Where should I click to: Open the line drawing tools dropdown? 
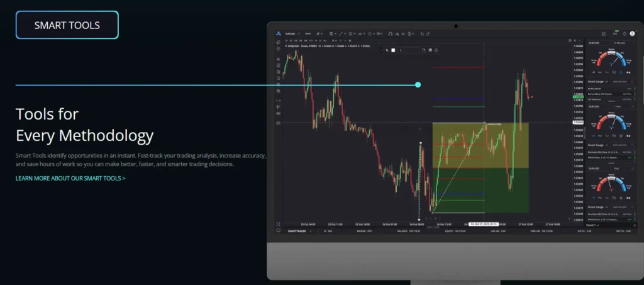point(343,34)
